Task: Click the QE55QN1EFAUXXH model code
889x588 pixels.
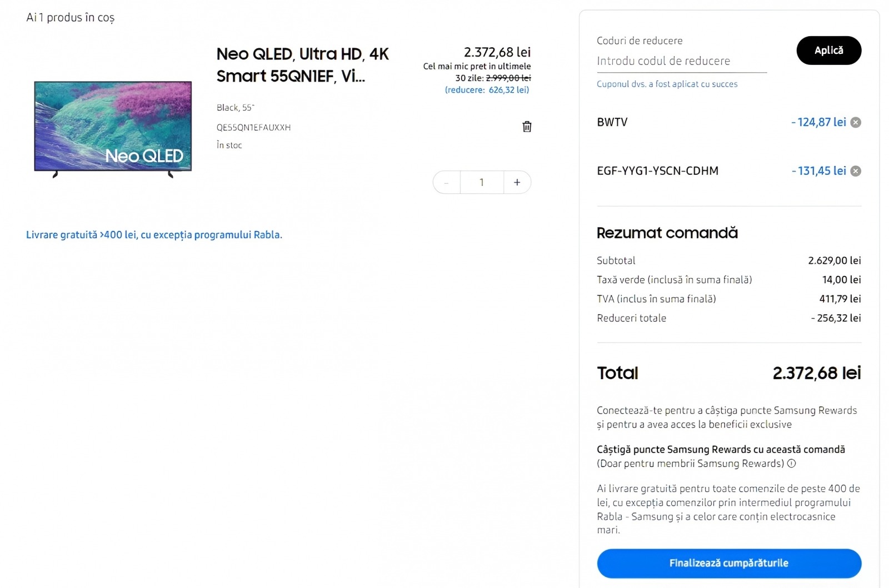Action: 253,128
